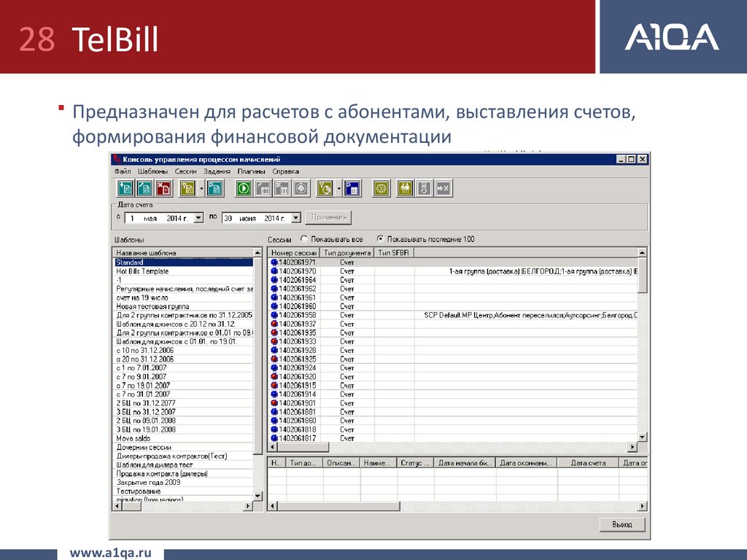The width and height of the screenshot is (747, 560).
Task: Click the teal new template icon
Action: (125, 189)
